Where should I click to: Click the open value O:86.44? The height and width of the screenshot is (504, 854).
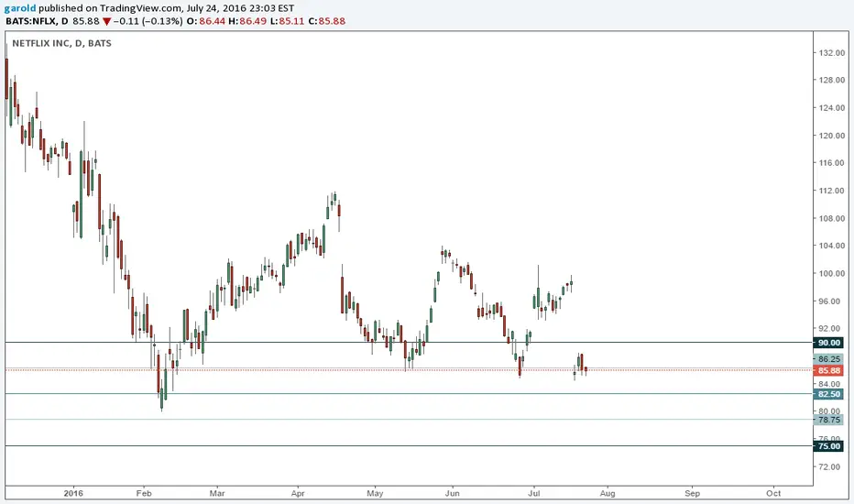tap(206, 21)
